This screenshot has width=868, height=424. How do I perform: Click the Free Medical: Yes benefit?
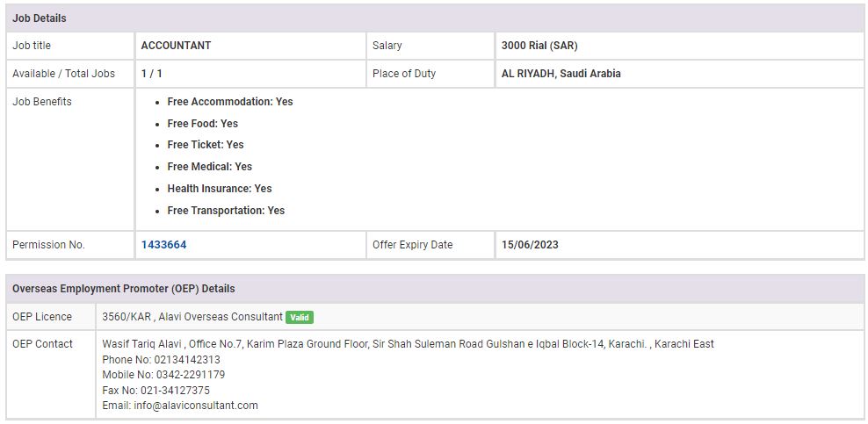click(x=209, y=167)
